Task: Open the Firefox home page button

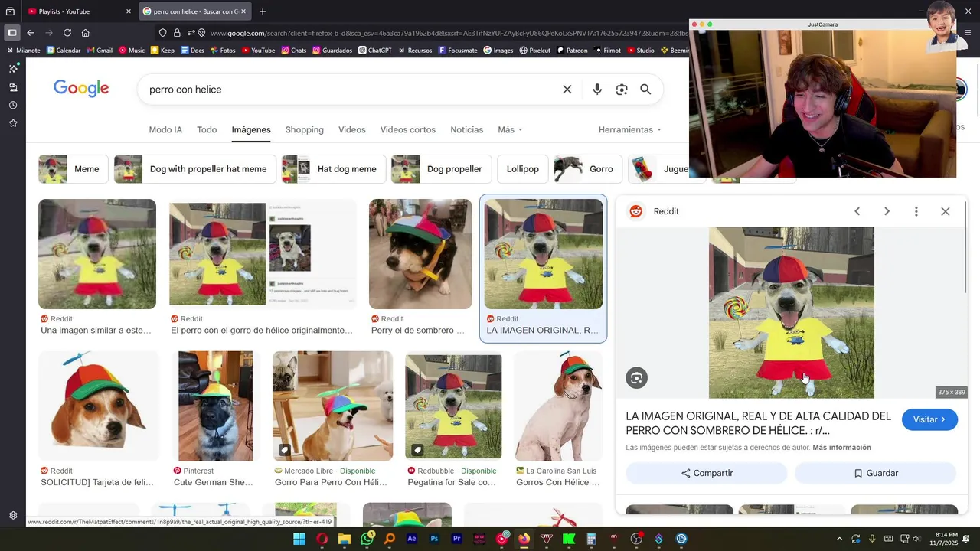Action: tap(86, 33)
